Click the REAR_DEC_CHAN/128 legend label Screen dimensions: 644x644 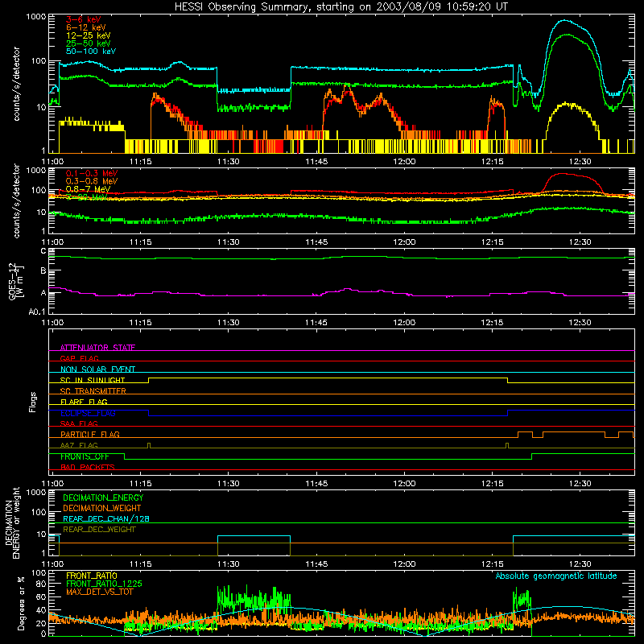[x=106, y=518]
